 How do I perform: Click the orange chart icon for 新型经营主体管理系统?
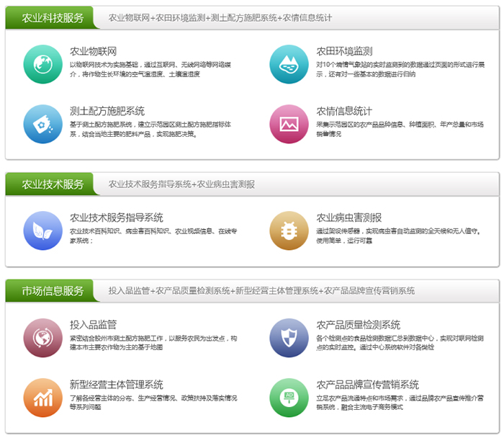pyautogui.click(x=42, y=398)
